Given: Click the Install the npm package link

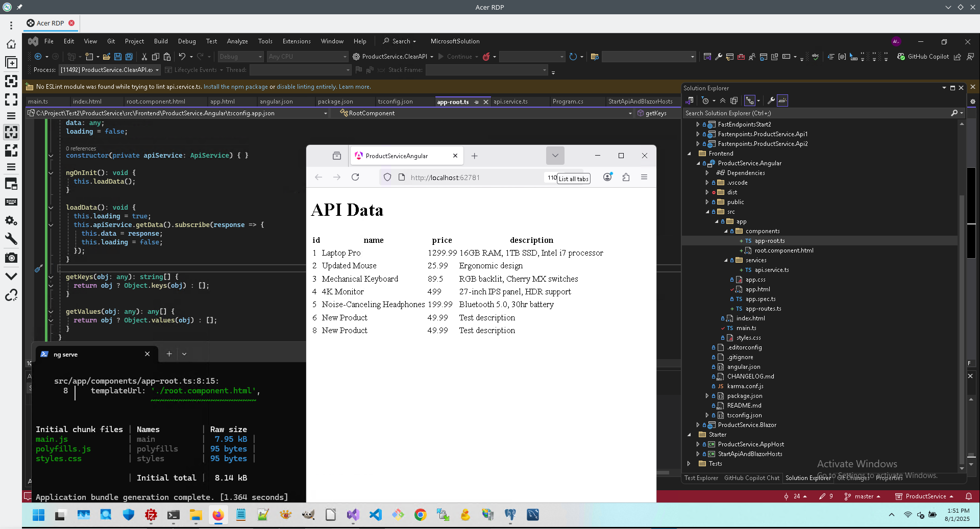Looking at the screenshot, I should tap(236, 87).
